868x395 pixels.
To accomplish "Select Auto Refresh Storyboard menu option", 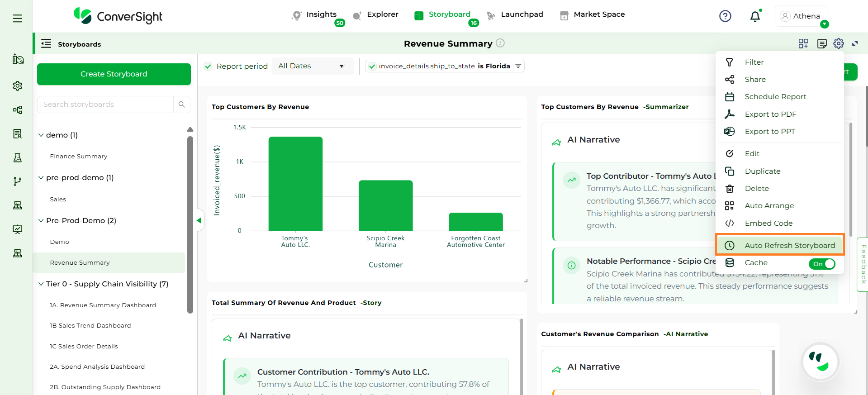I will click(x=789, y=245).
